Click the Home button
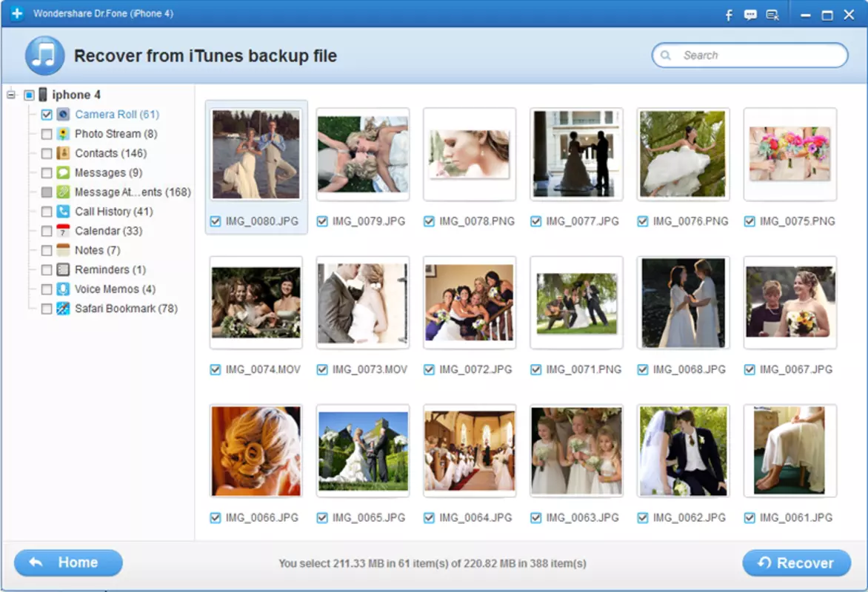Viewport: 868px width, 592px height. click(x=68, y=562)
